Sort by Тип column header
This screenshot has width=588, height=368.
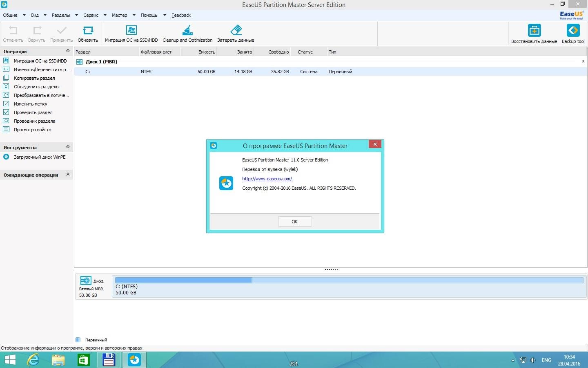pyautogui.click(x=457, y=52)
